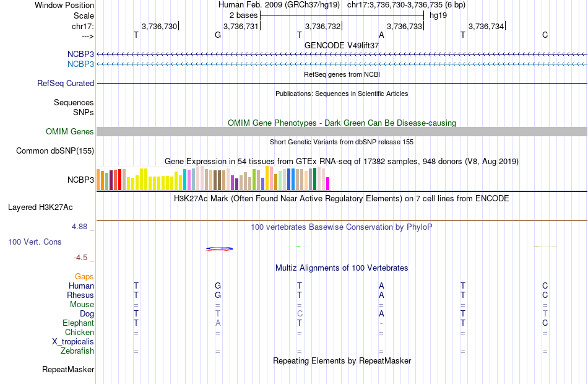Click the Elephant alignment row label
The width and height of the screenshot is (588, 384).
(79, 323)
